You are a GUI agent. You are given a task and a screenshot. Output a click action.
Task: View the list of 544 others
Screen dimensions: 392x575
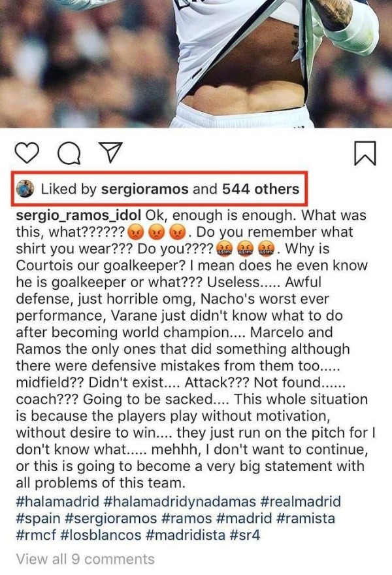coord(261,190)
